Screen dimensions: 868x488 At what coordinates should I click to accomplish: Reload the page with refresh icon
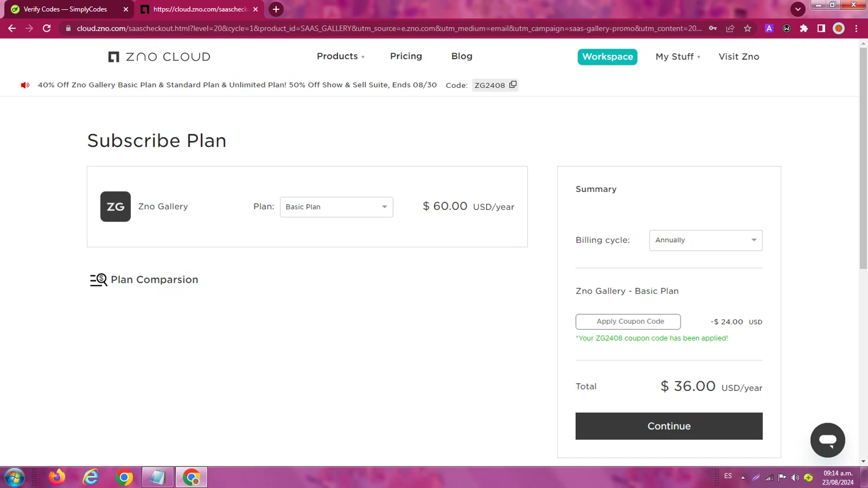point(47,28)
